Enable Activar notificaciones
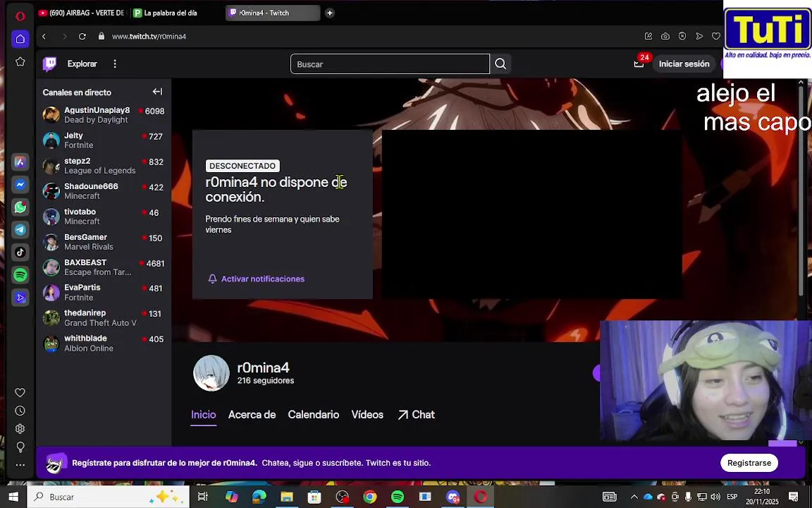This screenshot has height=508, width=812. [x=257, y=279]
